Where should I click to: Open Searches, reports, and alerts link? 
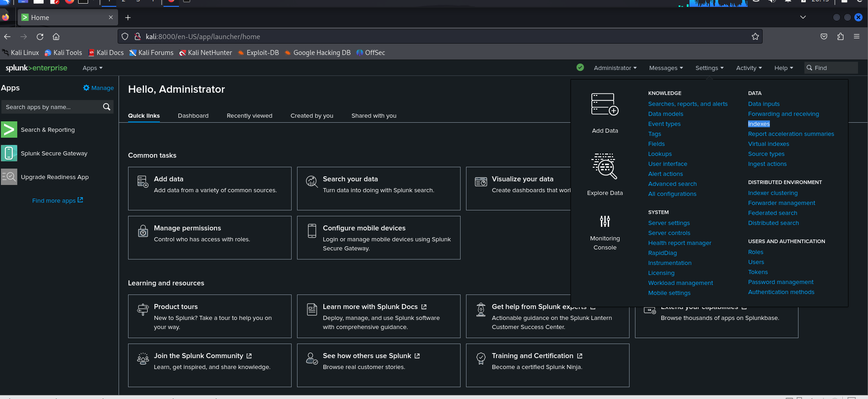[688, 104]
